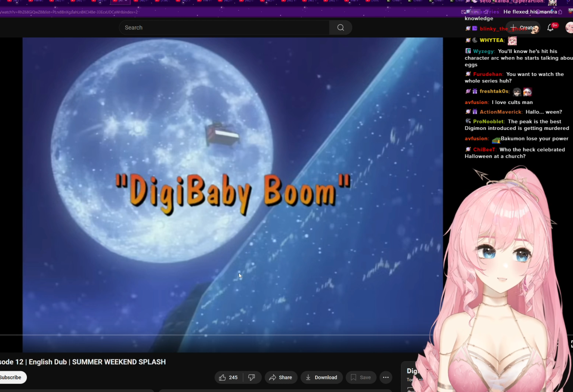Focus the YouTube Search field
Viewport: 573px width, 392px height.
224,28
